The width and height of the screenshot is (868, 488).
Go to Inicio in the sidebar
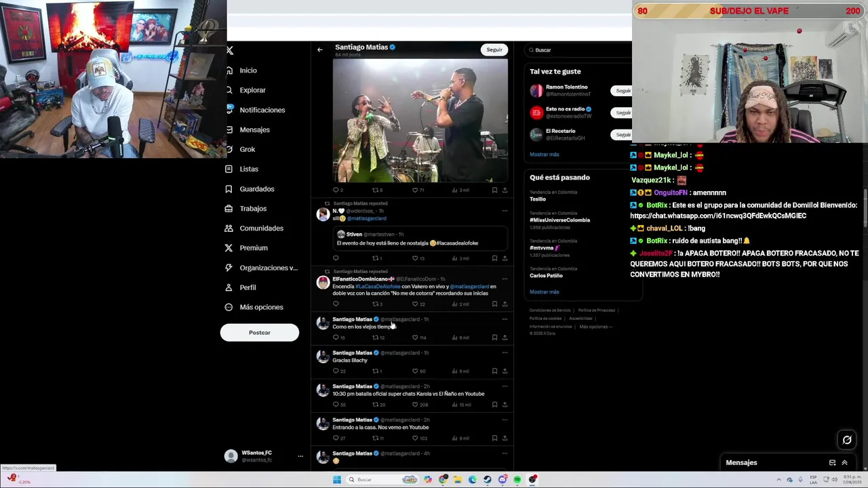(248, 70)
